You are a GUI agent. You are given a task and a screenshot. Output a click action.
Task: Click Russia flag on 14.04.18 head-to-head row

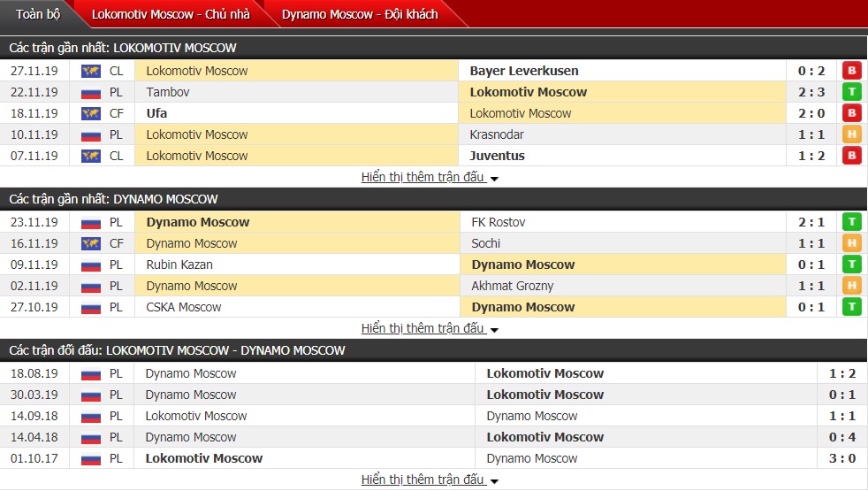click(91, 438)
